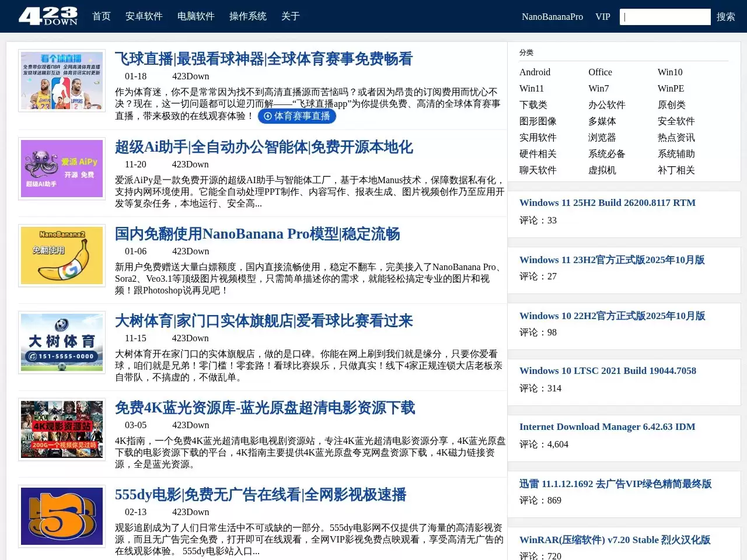747x560 pixels.
Task: Select the Win7 category
Action: (x=599, y=89)
